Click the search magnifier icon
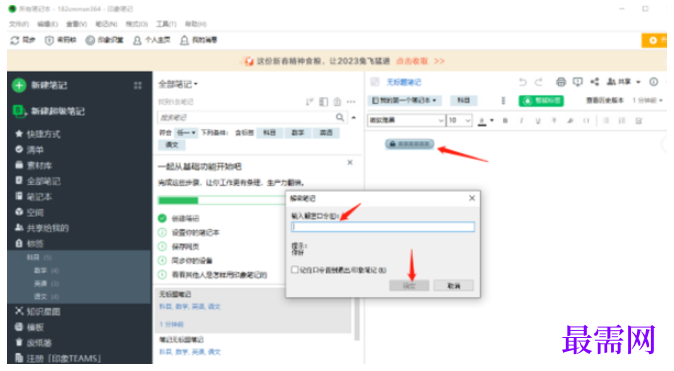674x371 pixels. point(340,117)
